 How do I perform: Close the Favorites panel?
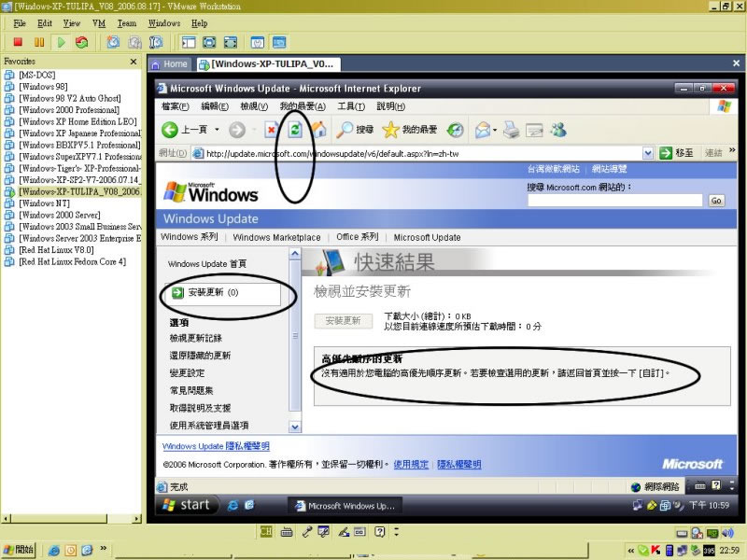134,62
